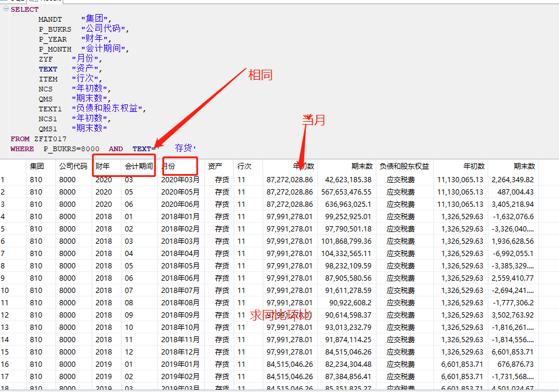Click the 2020年03月 cell
Viewport: 559px width, 392px height.
click(180, 180)
